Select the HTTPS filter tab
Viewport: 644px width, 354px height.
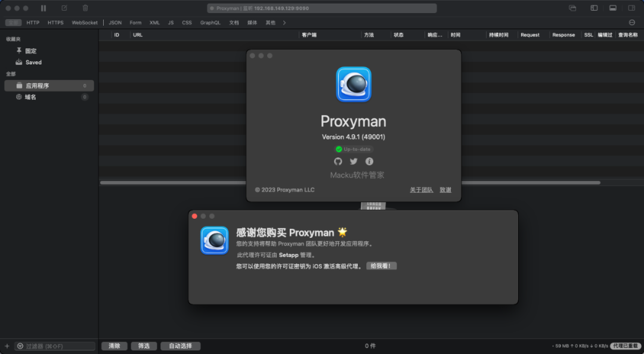click(55, 23)
